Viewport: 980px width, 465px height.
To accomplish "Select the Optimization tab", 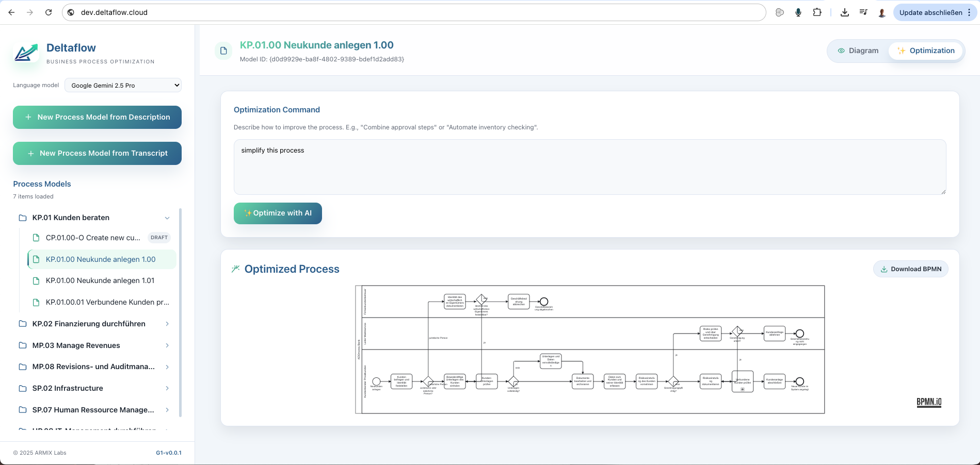I will pos(926,51).
